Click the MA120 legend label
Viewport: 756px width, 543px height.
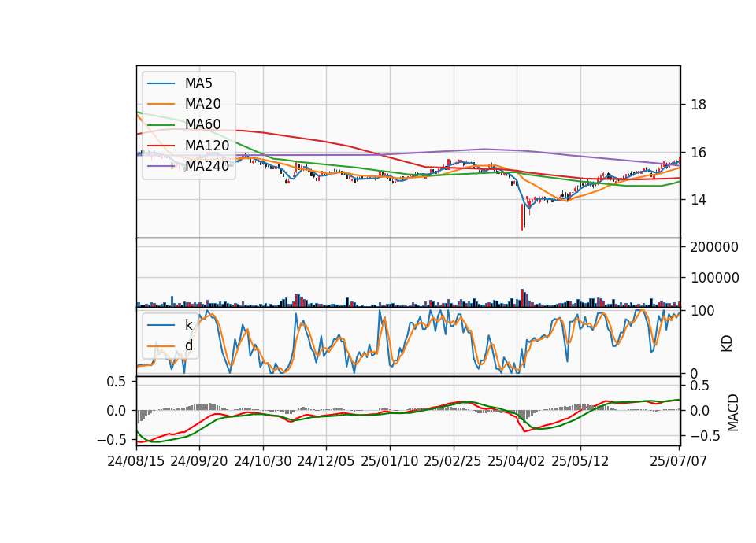pos(207,146)
